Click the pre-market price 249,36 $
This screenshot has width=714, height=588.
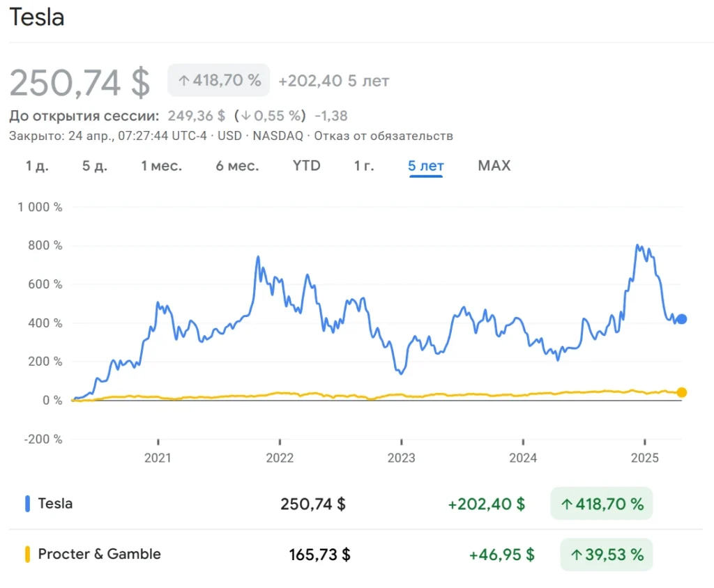pos(196,116)
